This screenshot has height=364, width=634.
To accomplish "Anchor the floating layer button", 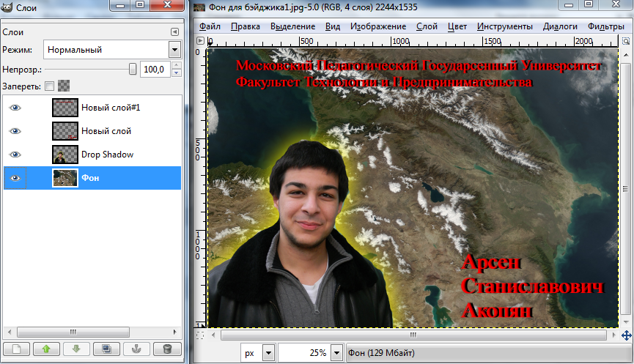I will coord(136,349).
